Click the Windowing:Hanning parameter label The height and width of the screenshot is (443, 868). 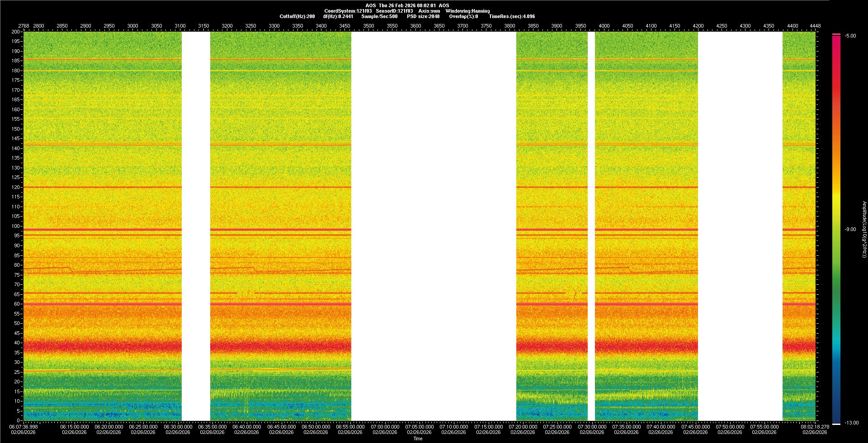467,11
